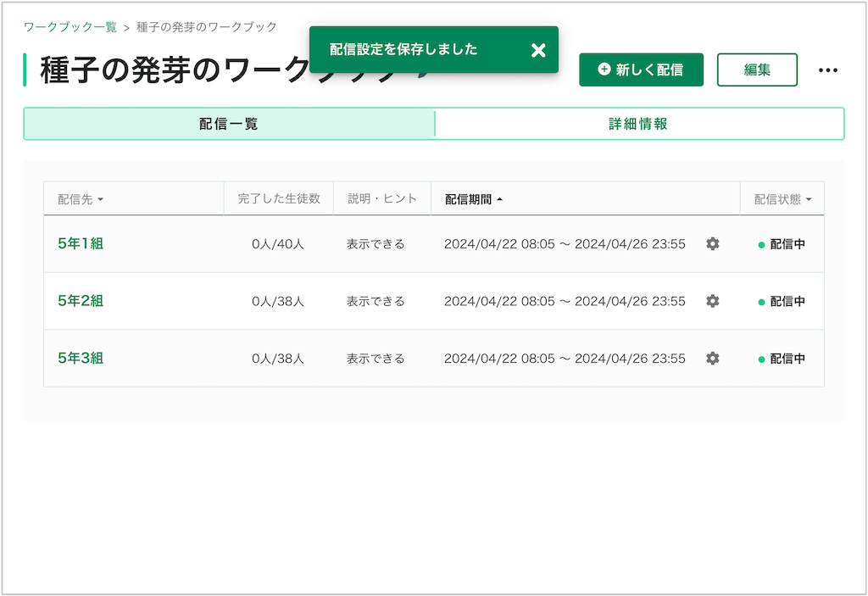Click the 編集 button
The height and width of the screenshot is (596, 868).
[757, 70]
